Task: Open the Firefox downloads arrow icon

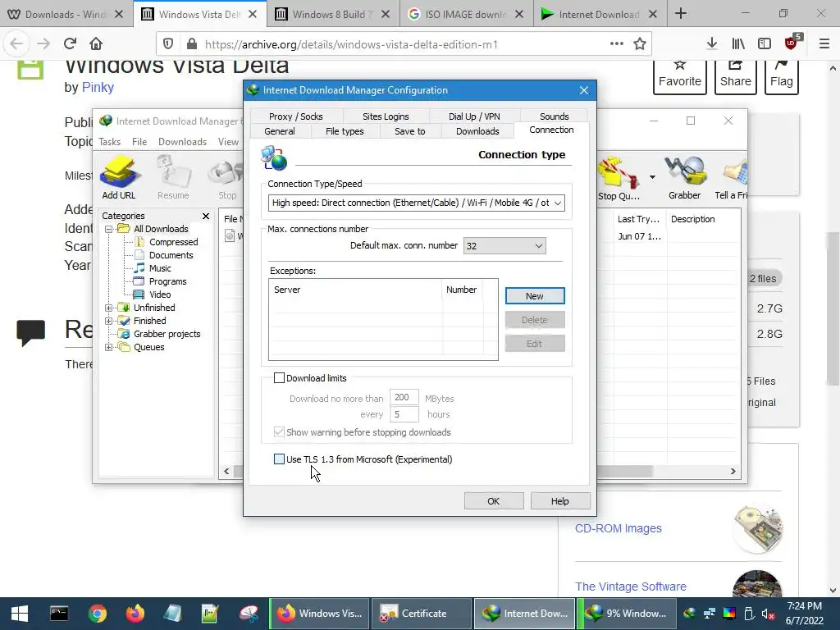Action: click(x=712, y=44)
